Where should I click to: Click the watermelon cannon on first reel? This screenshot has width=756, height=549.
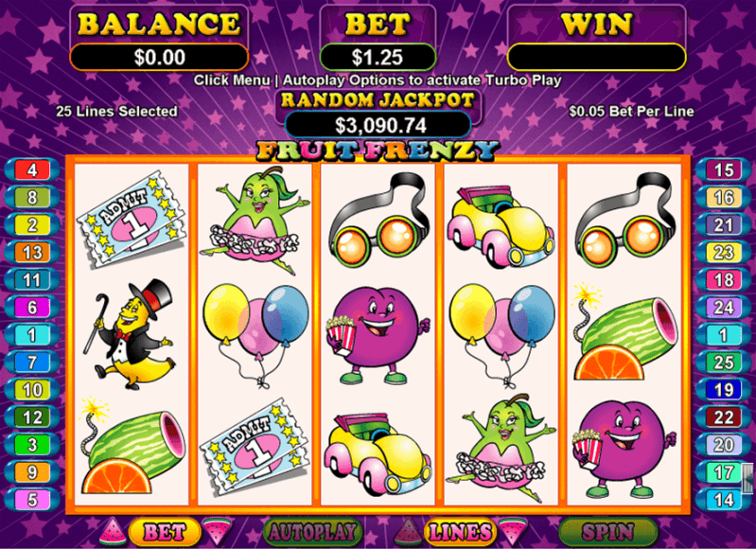pos(132,445)
